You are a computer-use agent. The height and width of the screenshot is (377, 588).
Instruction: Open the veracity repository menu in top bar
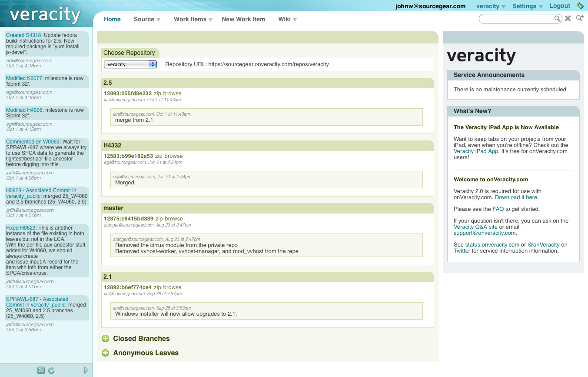tap(491, 6)
